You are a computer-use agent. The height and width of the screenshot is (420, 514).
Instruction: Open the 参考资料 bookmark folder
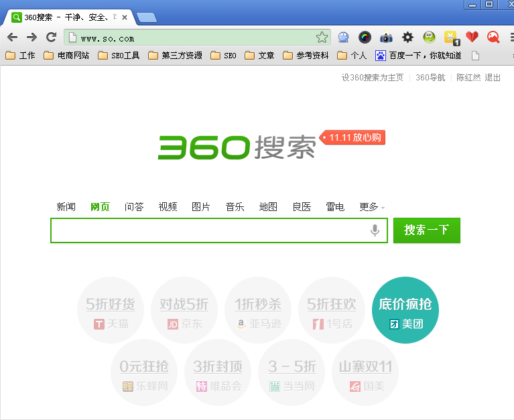pyautogui.click(x=306, y=56)
